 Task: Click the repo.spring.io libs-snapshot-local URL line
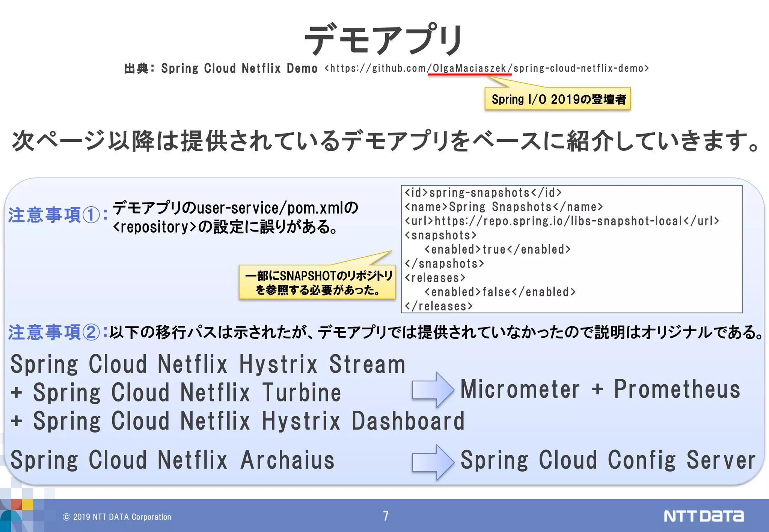(x=562, y=221)
